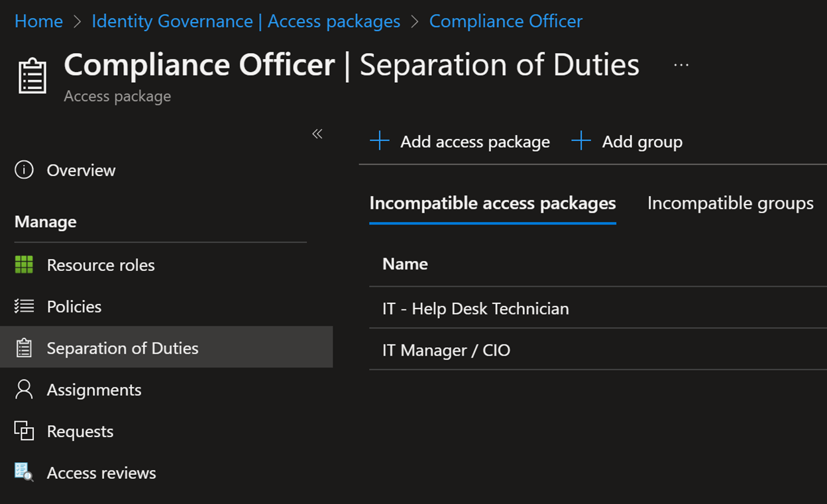Click the Name column header
The width and height of the screenshot is (827, 504).
click(405, 264)
